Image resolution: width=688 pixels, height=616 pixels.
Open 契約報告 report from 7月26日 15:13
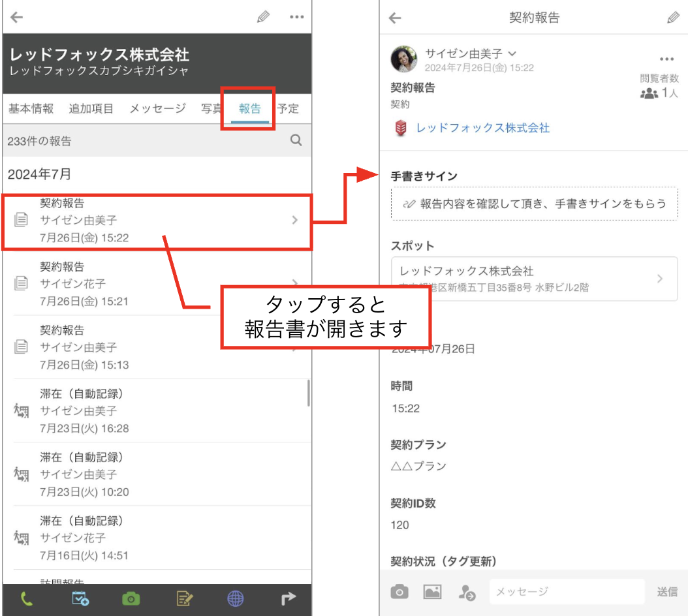(157, 348)
